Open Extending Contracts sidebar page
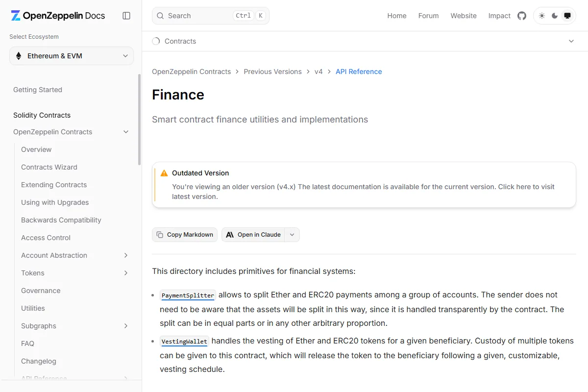The image size is (588, 392). pyautogui.click(x=54, y=185)
